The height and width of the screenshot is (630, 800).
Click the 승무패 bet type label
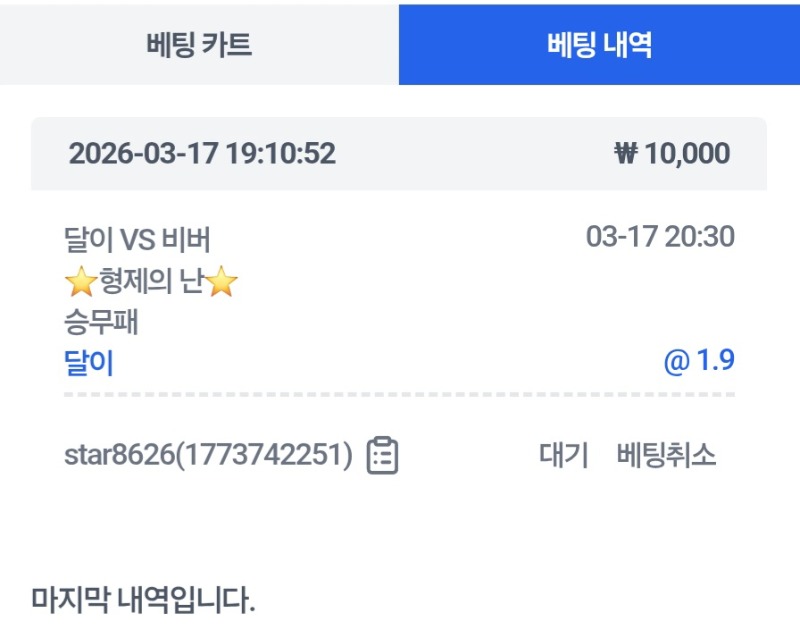click(100, 324)
